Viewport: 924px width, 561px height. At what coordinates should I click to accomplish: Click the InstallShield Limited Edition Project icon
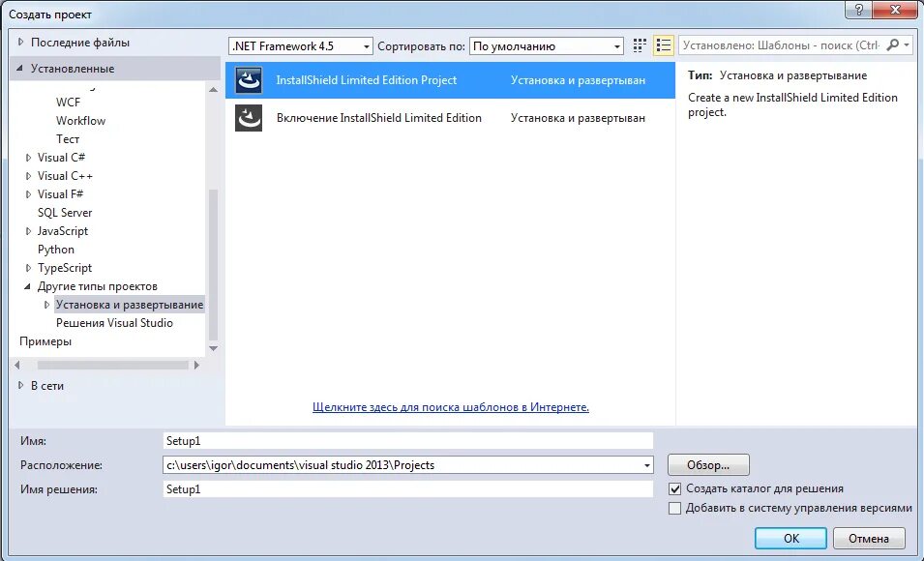248,80
